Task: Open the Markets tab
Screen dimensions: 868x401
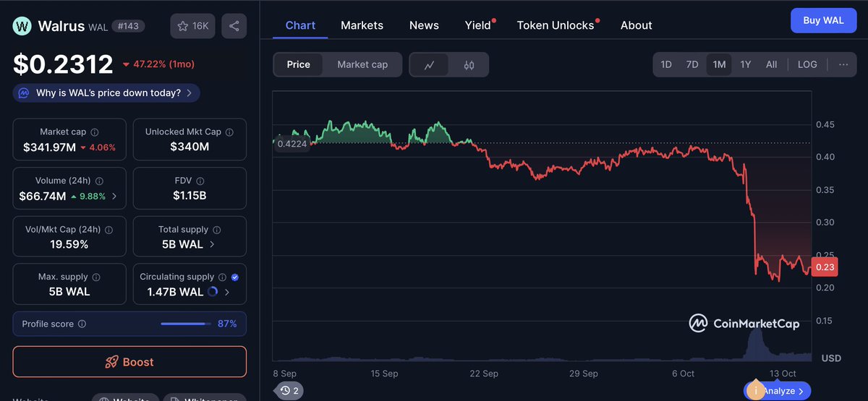Action: pos(362,25)
